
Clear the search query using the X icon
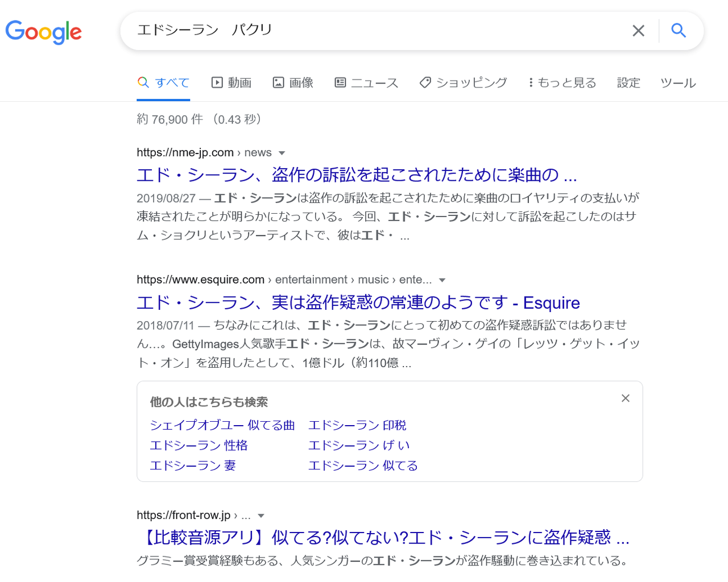[x=638, y=31]
